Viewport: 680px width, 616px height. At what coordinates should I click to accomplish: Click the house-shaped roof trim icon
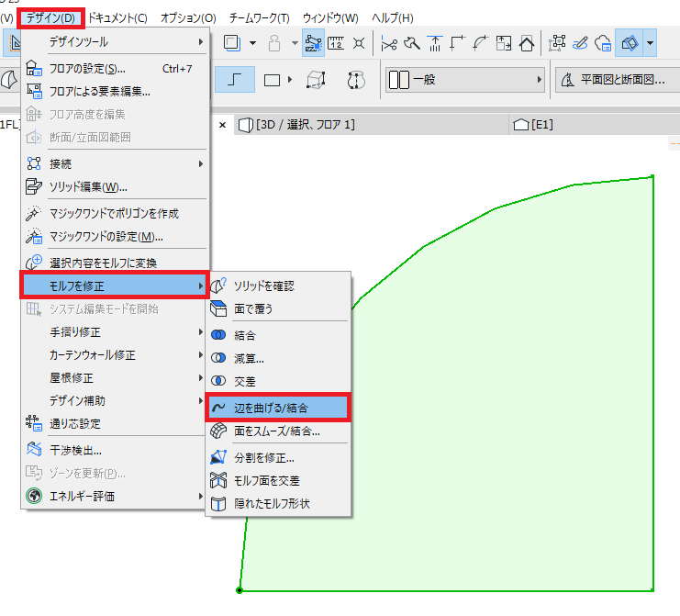pyautogui.click(x=527, y=43)
